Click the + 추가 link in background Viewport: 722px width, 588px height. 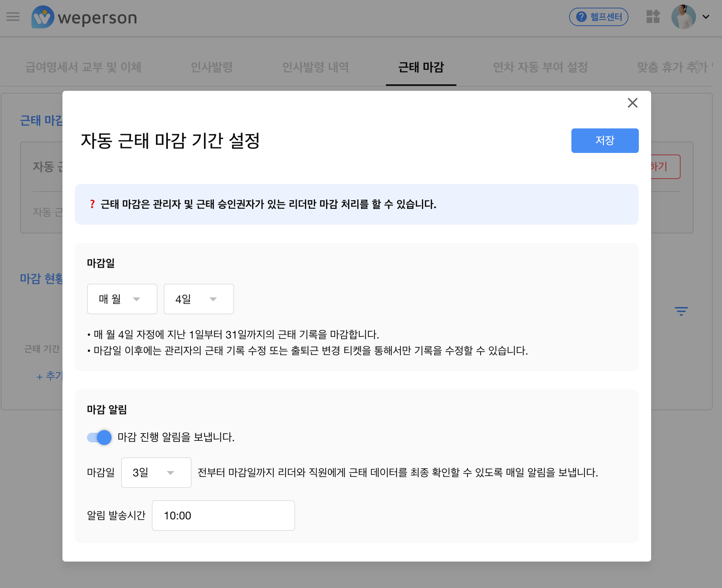pyautogui.click(x=49, y=376)
